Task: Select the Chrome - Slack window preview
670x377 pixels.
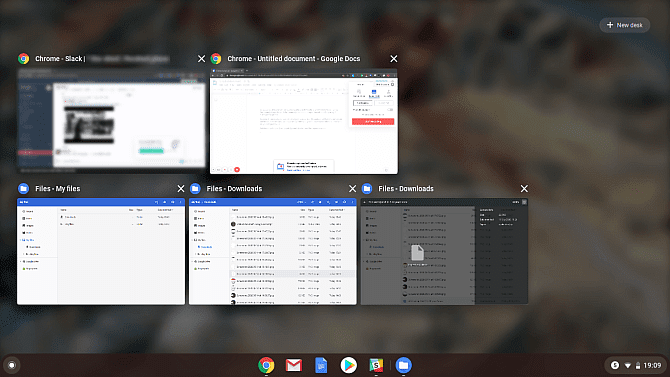Action: [112, 121]
